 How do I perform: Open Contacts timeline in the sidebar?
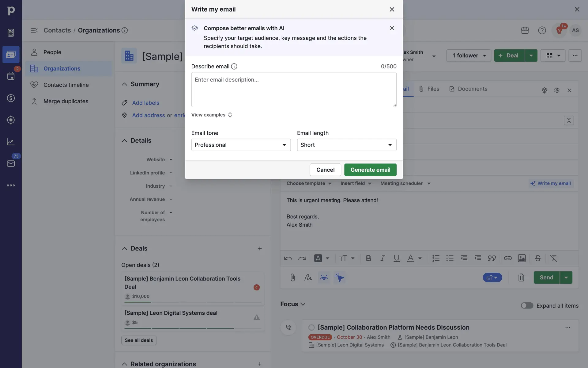click(66, 85)
